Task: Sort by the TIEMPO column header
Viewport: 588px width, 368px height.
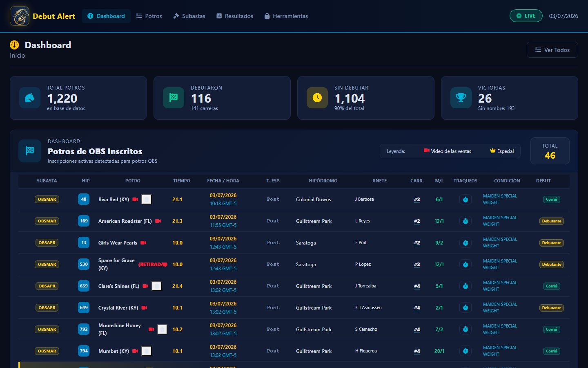Action: 182,181
